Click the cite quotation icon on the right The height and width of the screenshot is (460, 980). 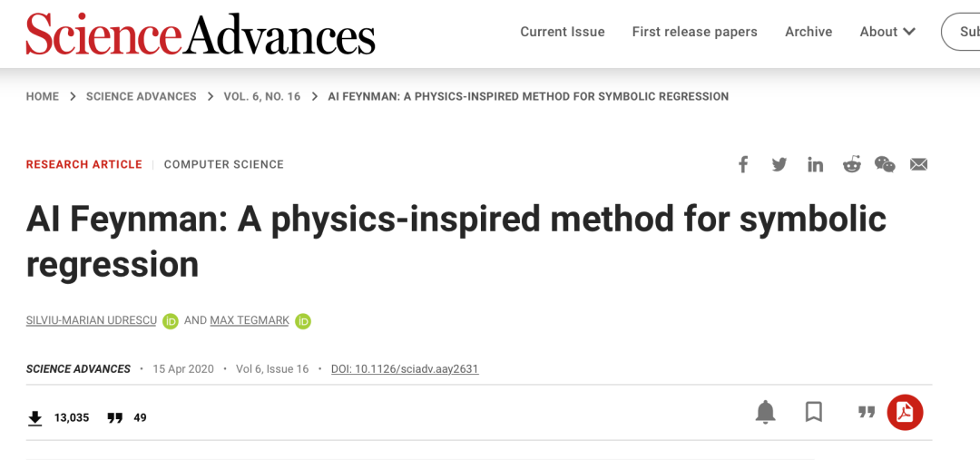867,412
